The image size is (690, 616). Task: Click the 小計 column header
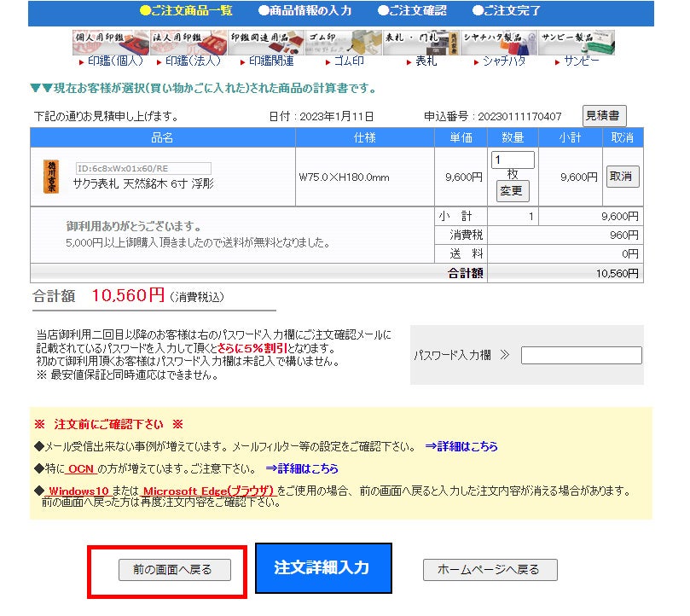point(571,138)
